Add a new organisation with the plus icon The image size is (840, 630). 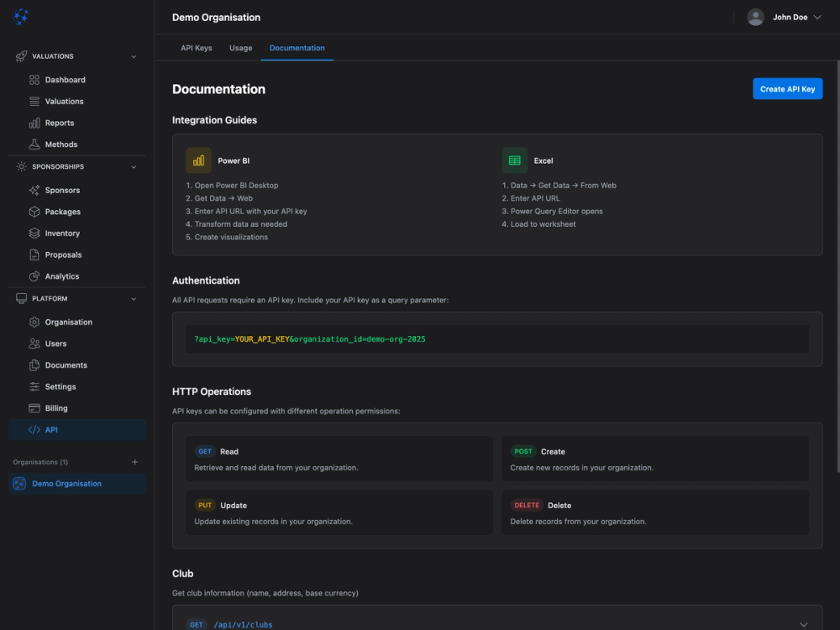134,461
